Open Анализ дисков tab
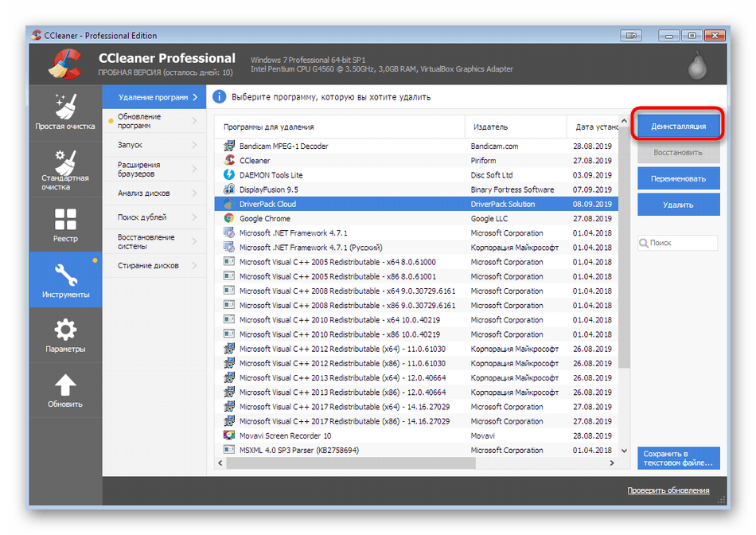This screenshot has width=756, height=535. pyautogui.click(x=154, y=193)
